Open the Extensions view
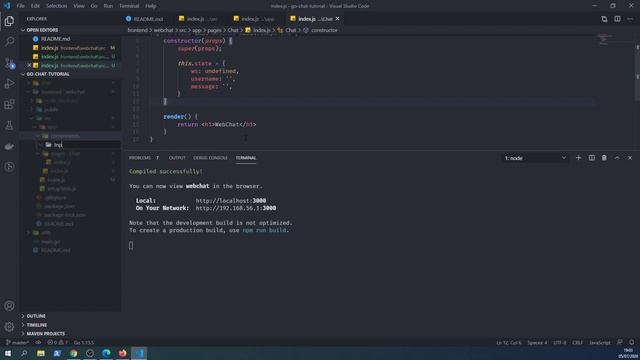 (x=9, y=104)
